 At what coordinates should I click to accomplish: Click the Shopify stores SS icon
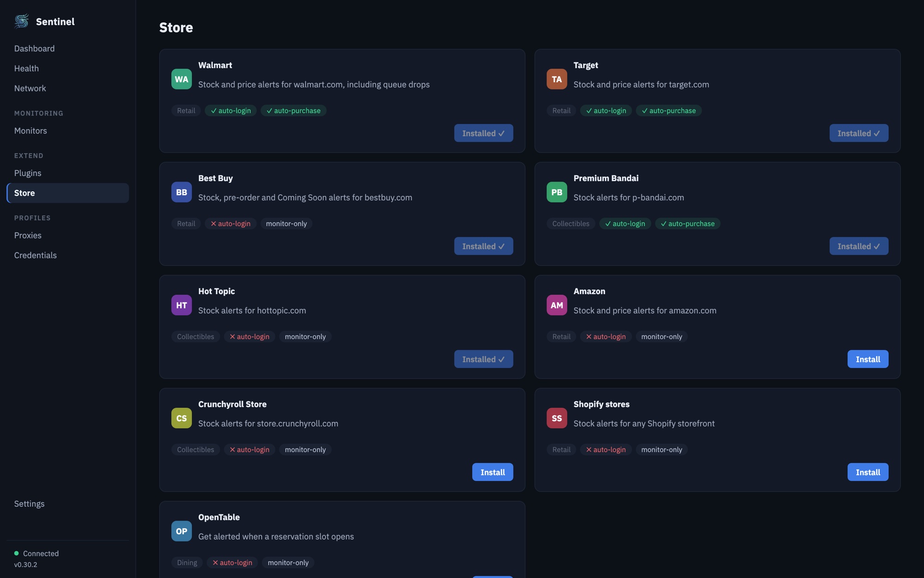pos(557,418)
